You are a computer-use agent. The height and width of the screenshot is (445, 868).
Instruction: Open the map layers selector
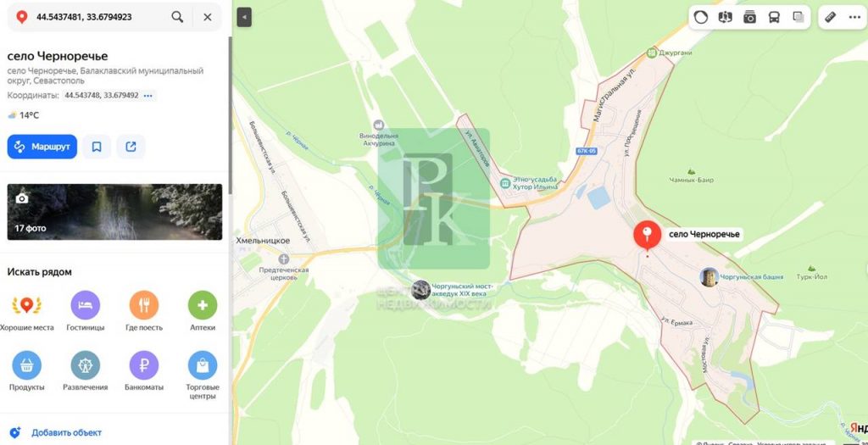[798, 17]
